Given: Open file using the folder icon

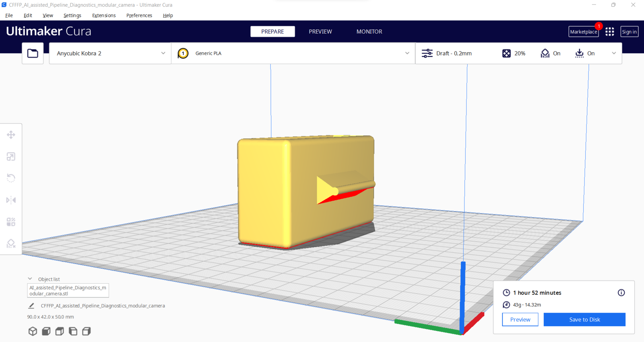Looking at the screenshot, I should [x=33, y=53].
